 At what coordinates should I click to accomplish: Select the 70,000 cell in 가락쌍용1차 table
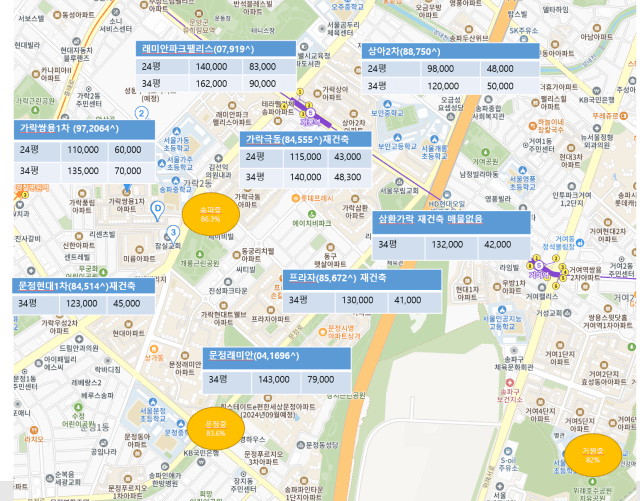(132, 171)
